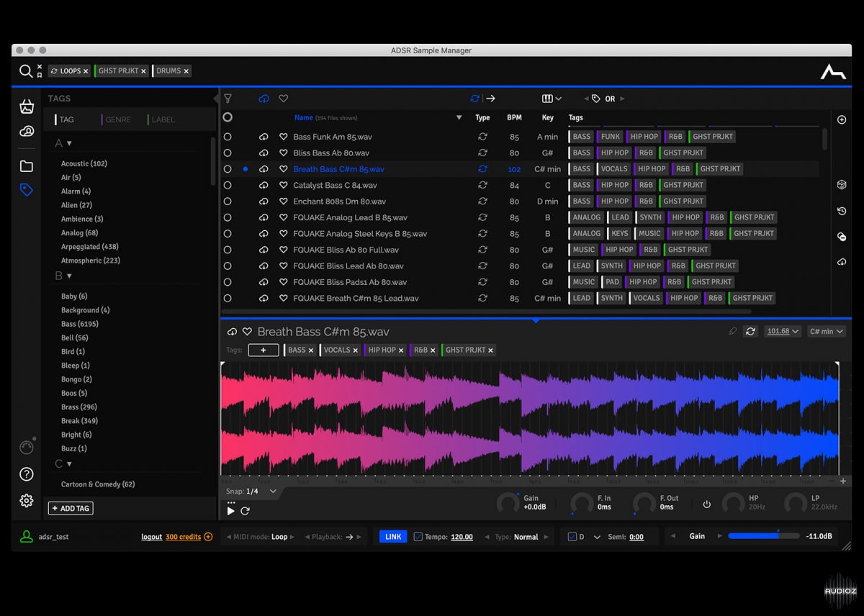Click the cloud download icon on right panel
The width and height of the screenshot is (864, 616).
[x=842, y=262]
